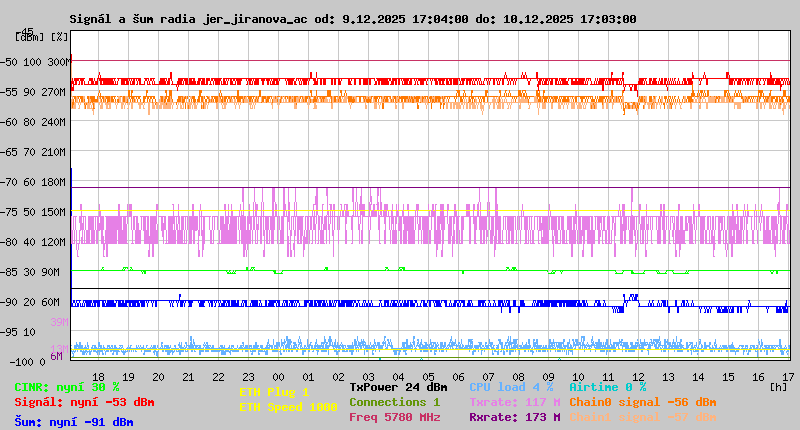
Task: Click the '-85' dBm y-axis label
Action: (9, 272)
